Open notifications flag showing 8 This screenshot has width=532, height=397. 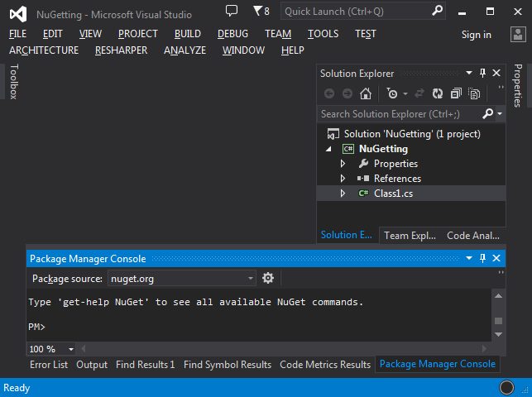(261, 12)
